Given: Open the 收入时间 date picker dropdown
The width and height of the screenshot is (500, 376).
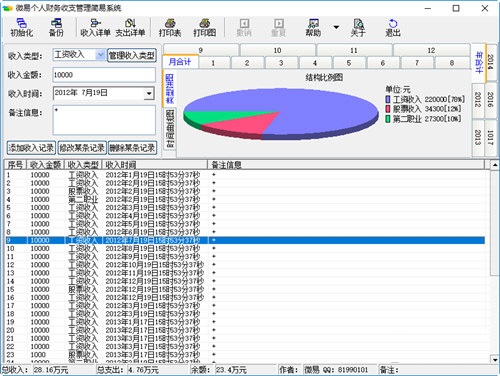Looking at the screenshot, I should pyautogui.click(x=149, y=93).
